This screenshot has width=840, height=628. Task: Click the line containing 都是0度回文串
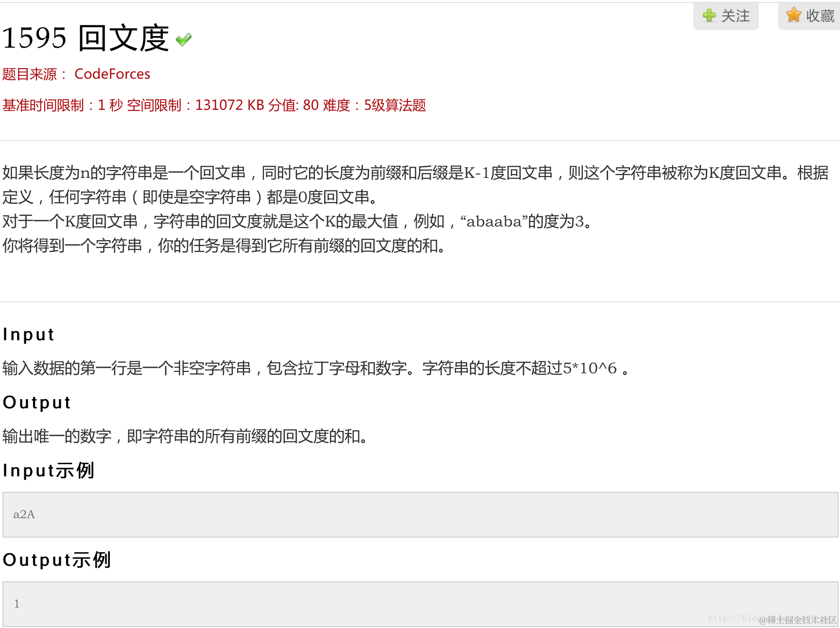click(x=190, y=197)
